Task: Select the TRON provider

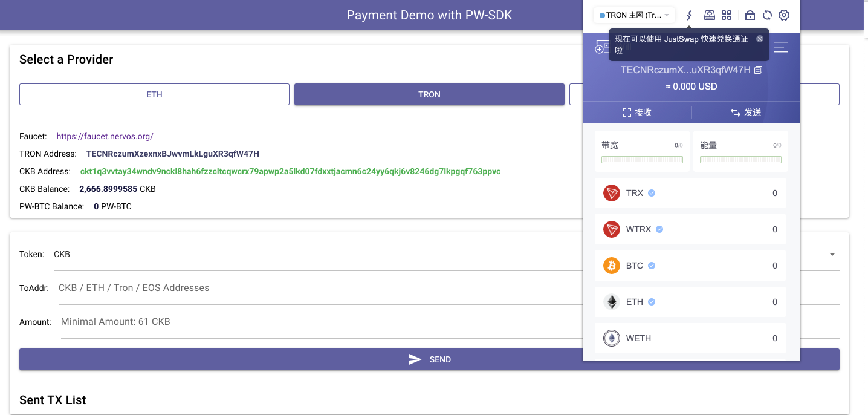Action: coord(429,94)
